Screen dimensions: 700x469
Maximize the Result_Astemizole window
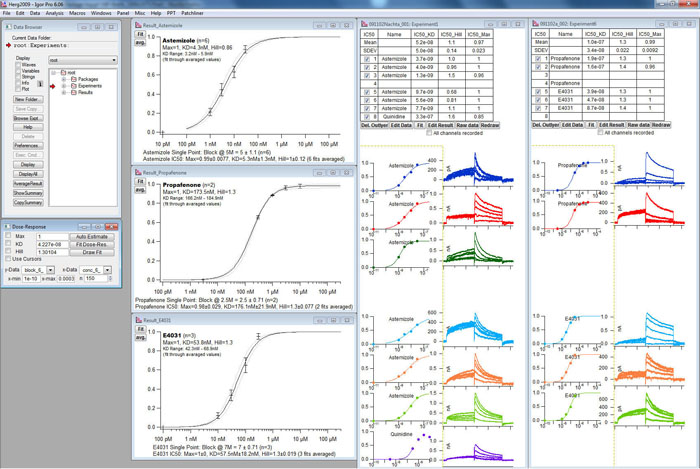point(333,25)
